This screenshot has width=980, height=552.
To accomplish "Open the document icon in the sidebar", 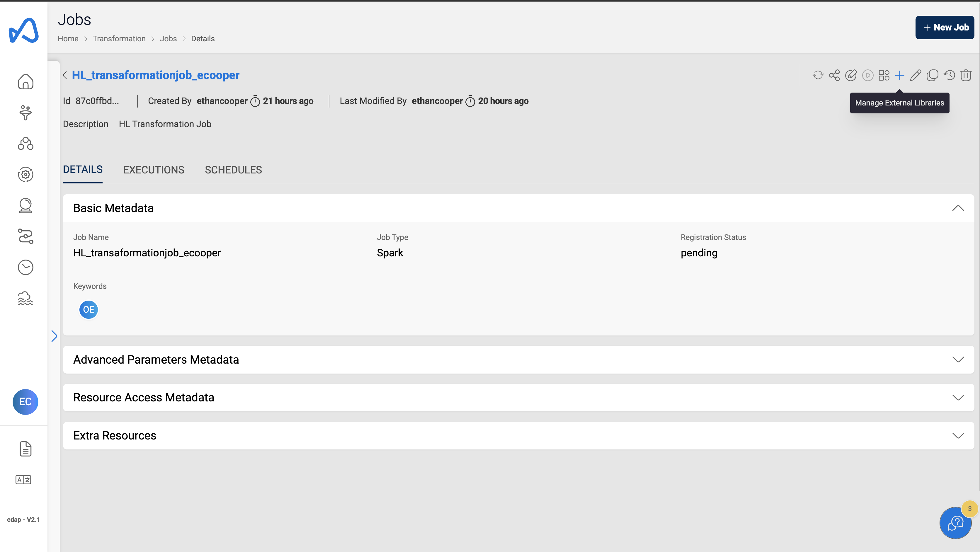I will coord(25,449).
